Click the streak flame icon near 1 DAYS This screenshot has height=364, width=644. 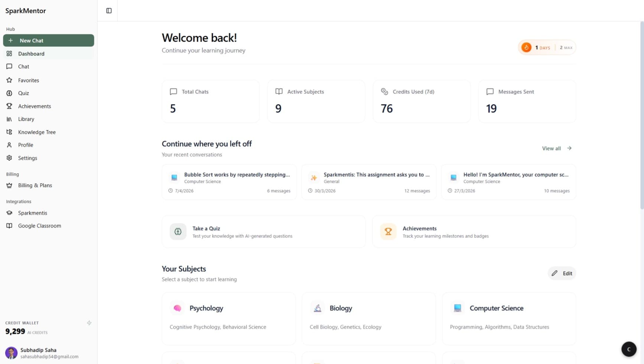526,47
